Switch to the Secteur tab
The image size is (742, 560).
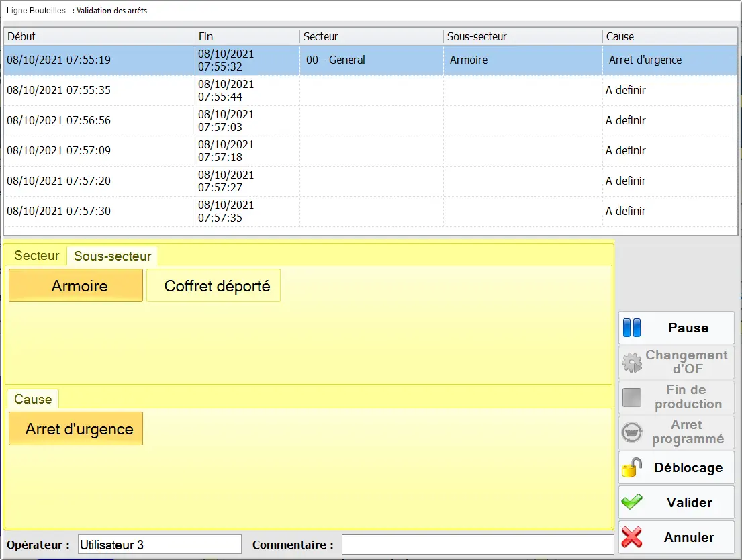(36, 256)
